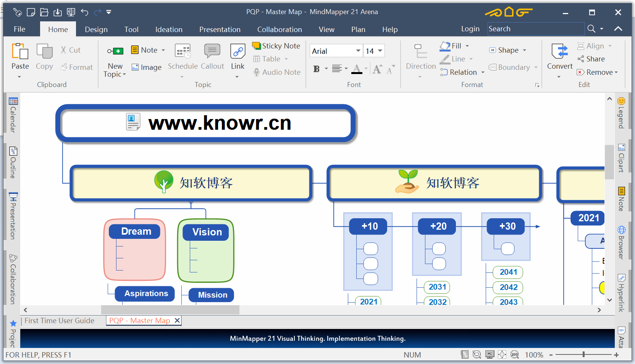Click Share in the Edit group
The image size is (635, 364).
591,59
